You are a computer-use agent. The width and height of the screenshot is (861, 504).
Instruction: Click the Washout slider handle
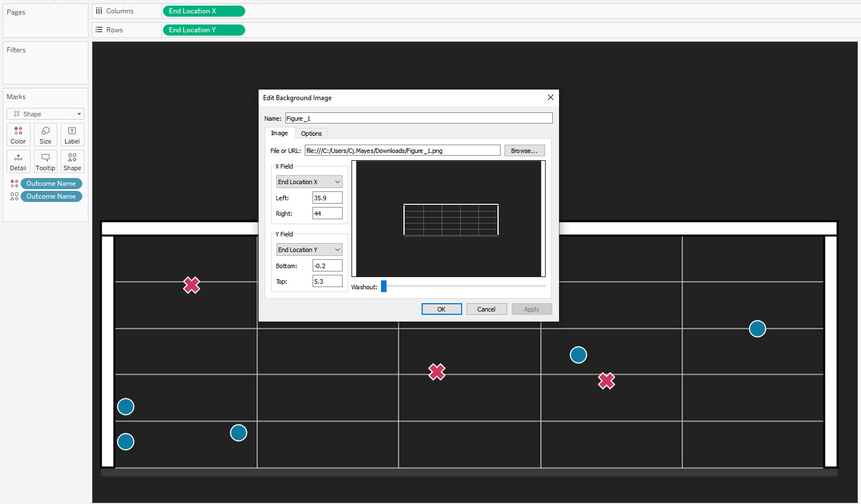pyautogui.click(x=384, y=286)
